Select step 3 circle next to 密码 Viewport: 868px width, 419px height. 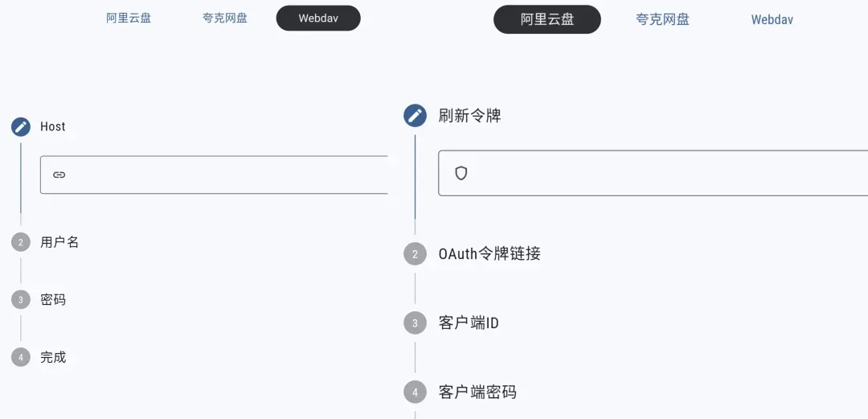[x=21, y=300]
